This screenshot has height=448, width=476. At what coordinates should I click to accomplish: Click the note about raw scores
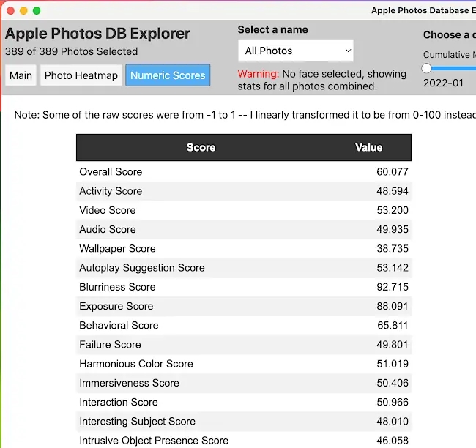tap(245, 115)
